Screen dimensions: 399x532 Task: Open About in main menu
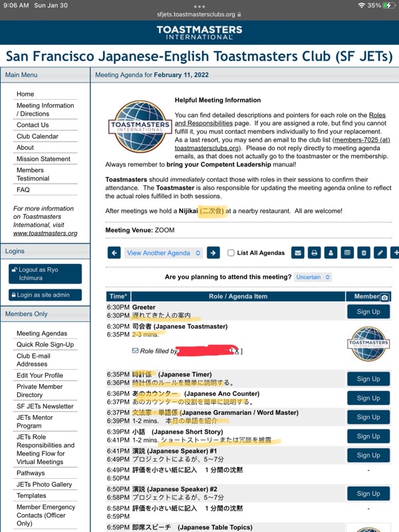pos(25,147)
